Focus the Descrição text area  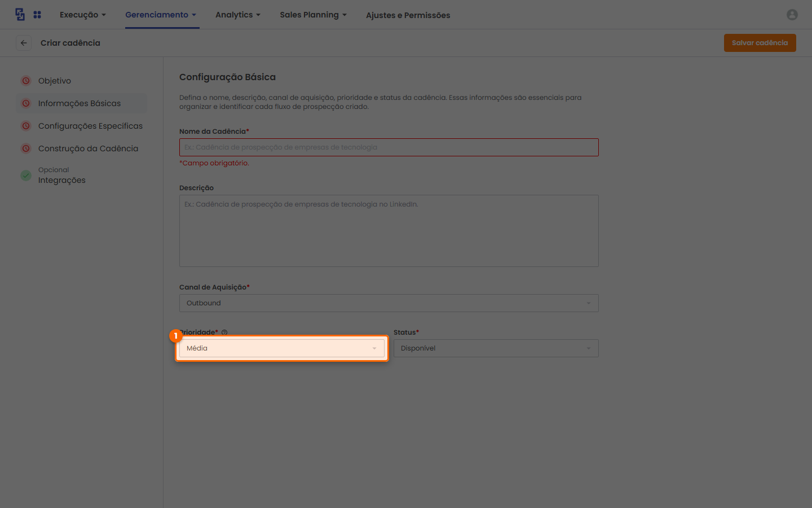click(389, 231)
